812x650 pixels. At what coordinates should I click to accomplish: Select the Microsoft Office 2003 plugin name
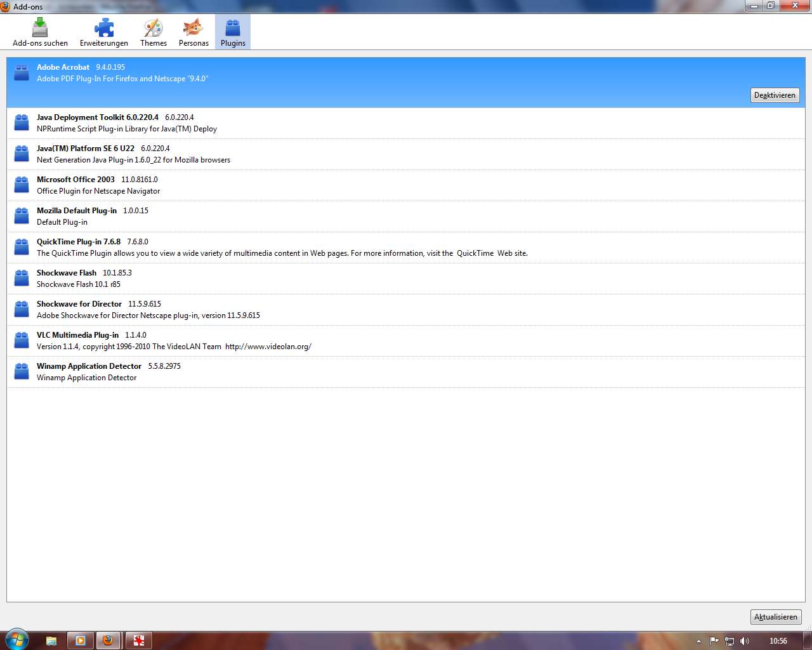(x=75, y=180)
